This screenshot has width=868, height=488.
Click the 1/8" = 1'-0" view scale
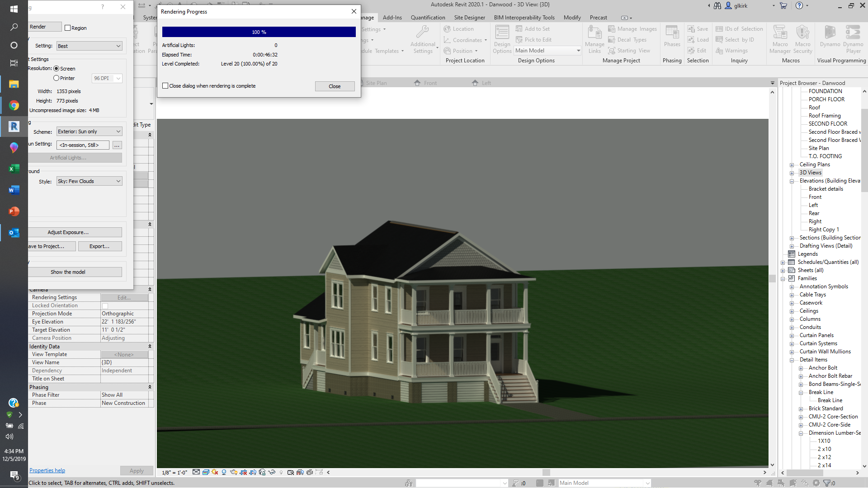(x=175, y=473)
